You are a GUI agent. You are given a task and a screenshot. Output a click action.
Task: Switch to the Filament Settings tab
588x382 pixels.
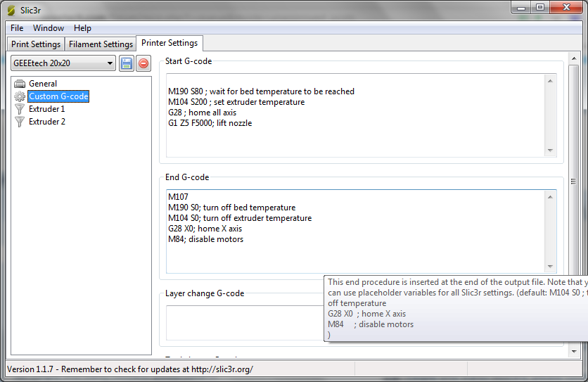point(101,44)
